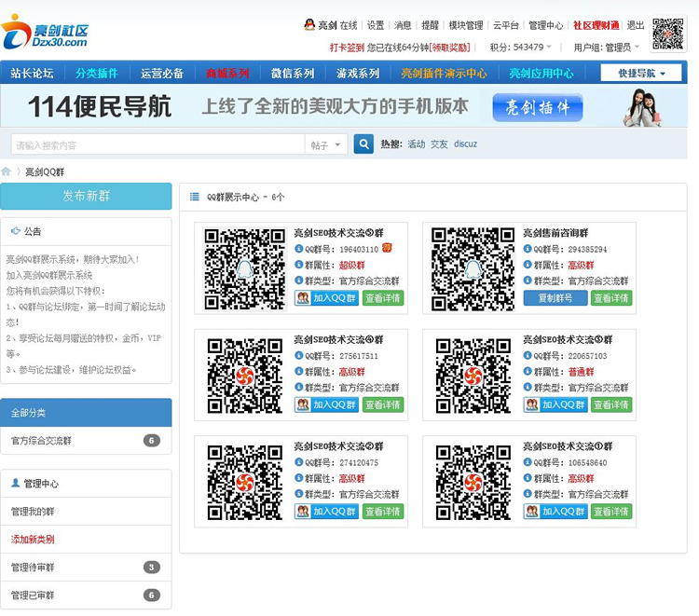The width and height of the screenshot is (699, 616).
Task: Select the 官方综合交流群 category
Action: click(x=86, y=441)
